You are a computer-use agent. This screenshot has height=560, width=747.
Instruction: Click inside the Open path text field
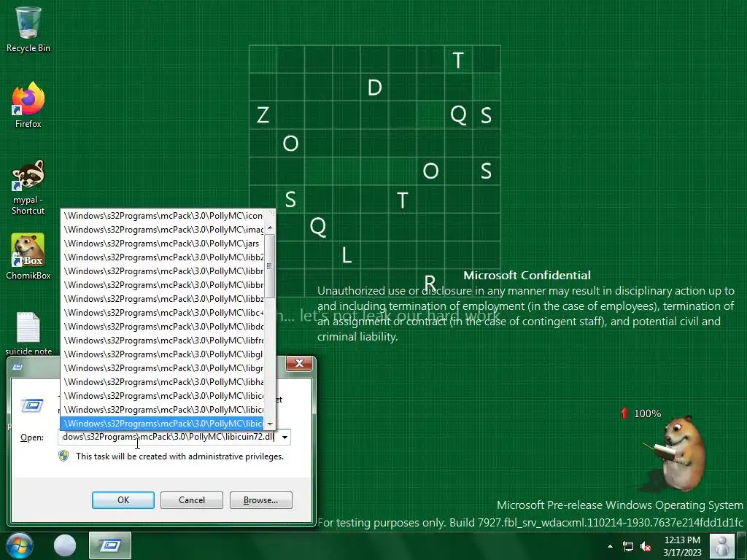(169, 437)
